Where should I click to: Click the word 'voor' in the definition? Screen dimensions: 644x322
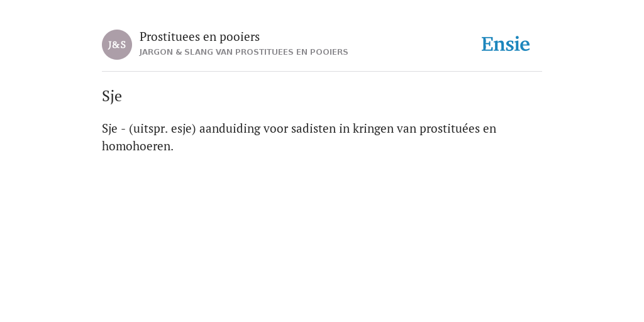pyautogui.click(x=276, y=129)
